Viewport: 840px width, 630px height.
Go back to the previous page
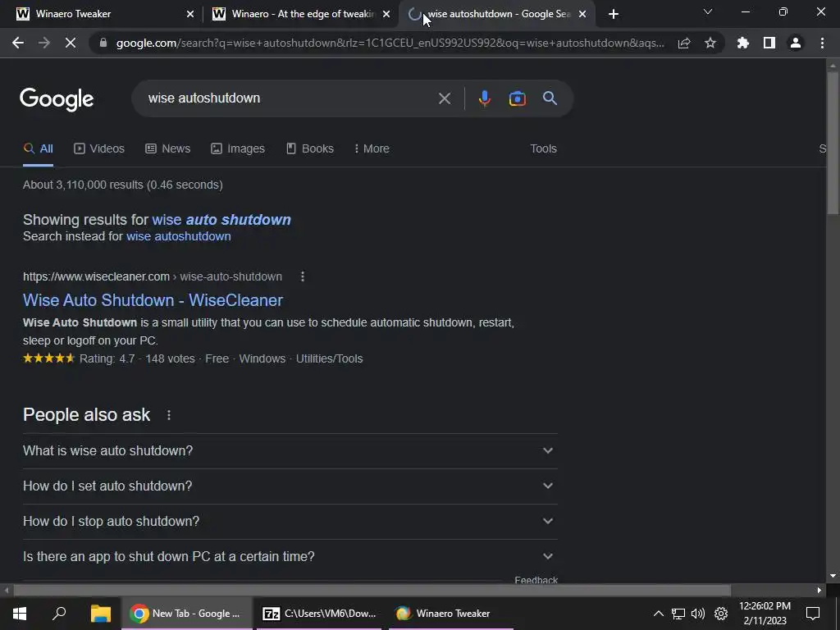click(18, 43)
